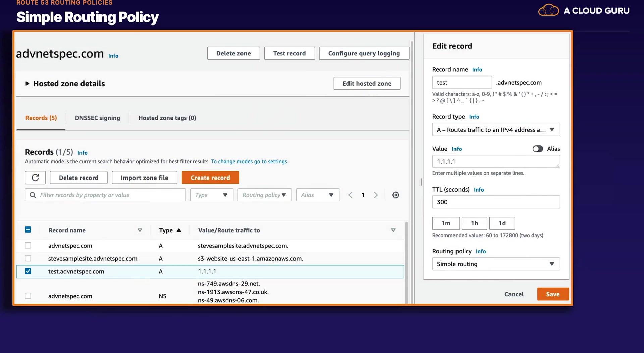Screen dimensions: 644x353
Task: Go to previous page arrow
Action: coord(350,195)
